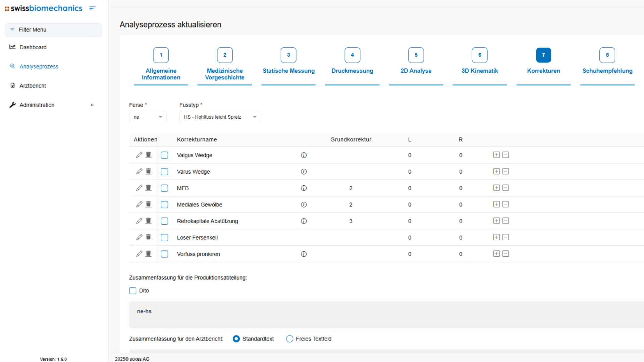The image size is (644, 362).
Task: Click the trash icon for Loser Fersenkeil
Action: tap(149, 237)
